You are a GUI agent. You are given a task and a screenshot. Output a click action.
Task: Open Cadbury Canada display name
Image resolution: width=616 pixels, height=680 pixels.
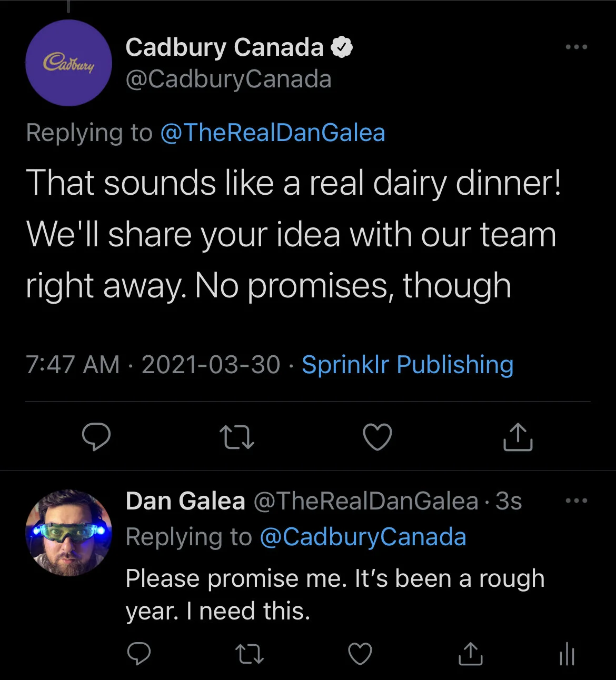[x=224, y=47]
